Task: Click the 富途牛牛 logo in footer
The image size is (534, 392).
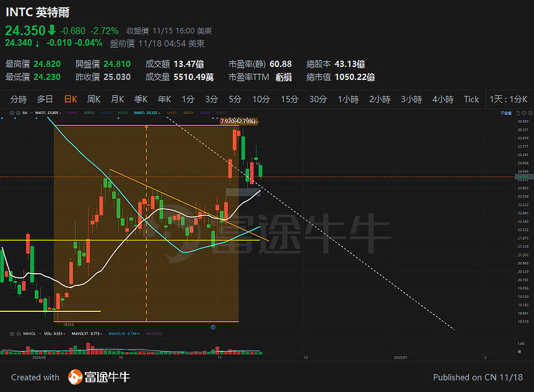Action: tap(99, 377)
